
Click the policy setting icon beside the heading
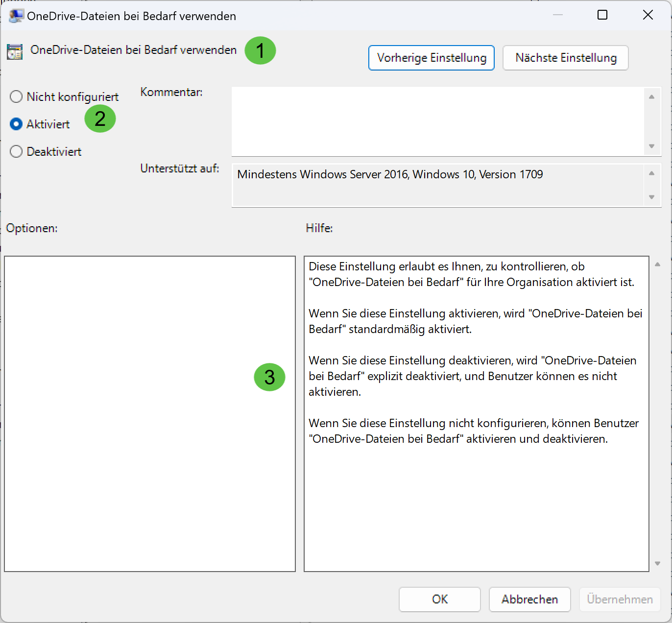point(15,51)
